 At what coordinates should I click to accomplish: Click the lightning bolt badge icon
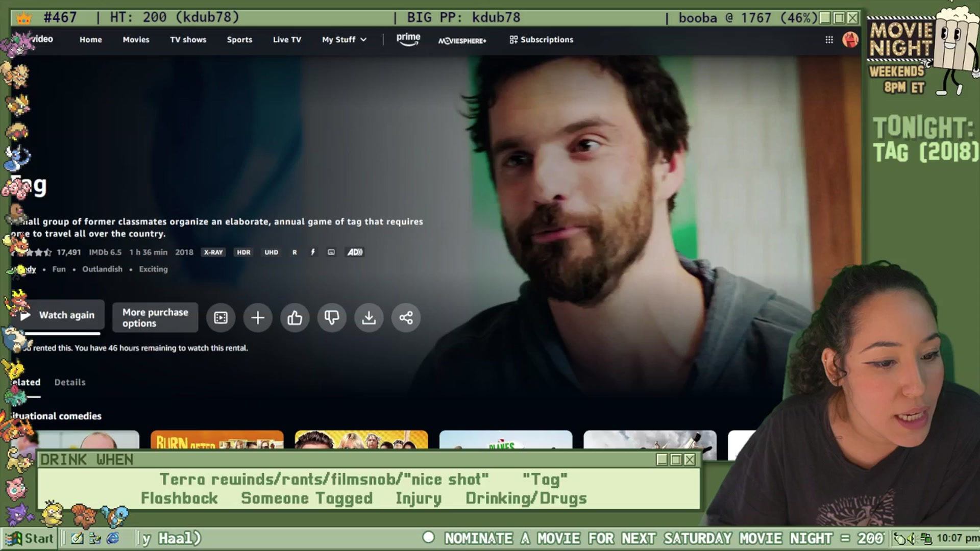coord(313,252)
